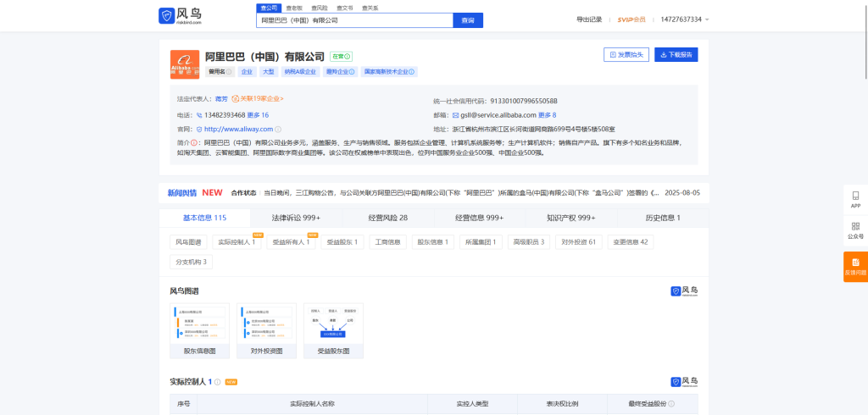Open the 经营风险 28 tab
The height and width of the screenshot is (415, 868).
[x=388, y=218]
